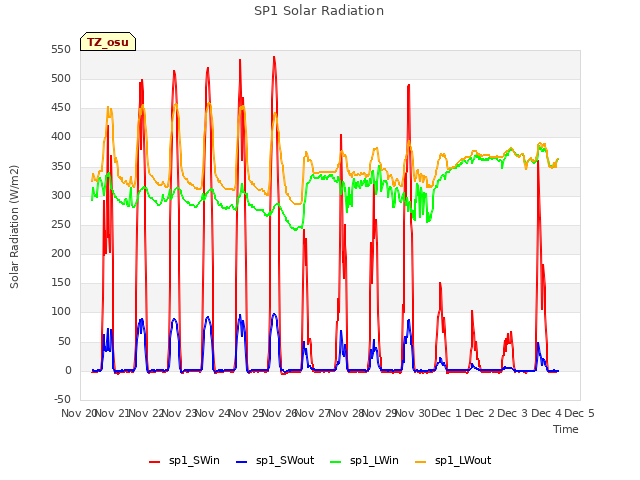Screen dimensions: 640x480
Task: Click the Dec 3 x-axis date label
Action: click(x=513, y=413)
